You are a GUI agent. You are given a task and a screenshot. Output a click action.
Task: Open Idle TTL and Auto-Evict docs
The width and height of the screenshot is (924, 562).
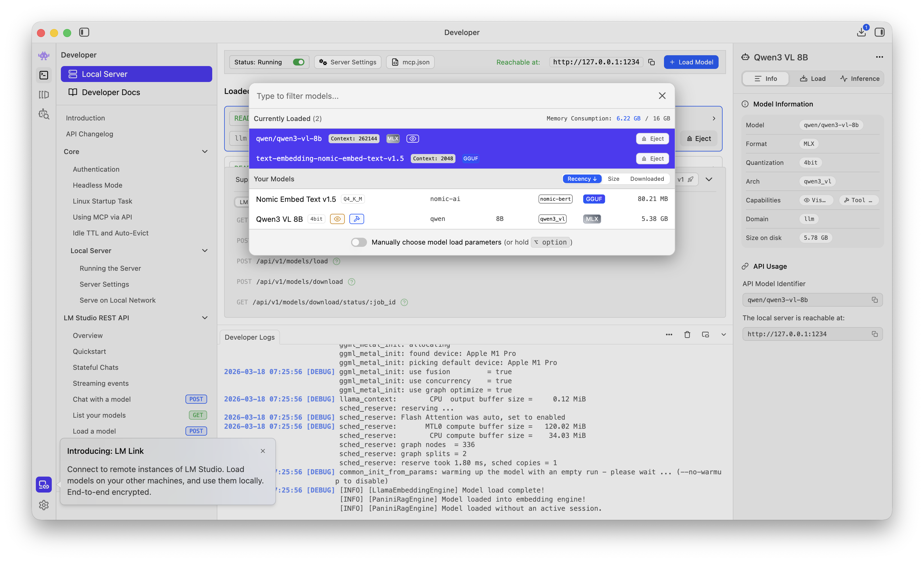tap(111, 233)
